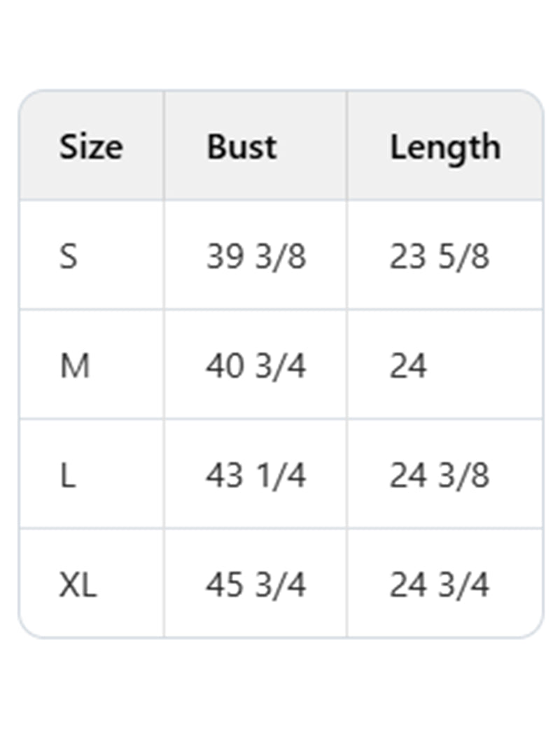The height and width of the screenshot is (735, 560).
Task: Select the length value 24 for size M
Action: [407, 365]
